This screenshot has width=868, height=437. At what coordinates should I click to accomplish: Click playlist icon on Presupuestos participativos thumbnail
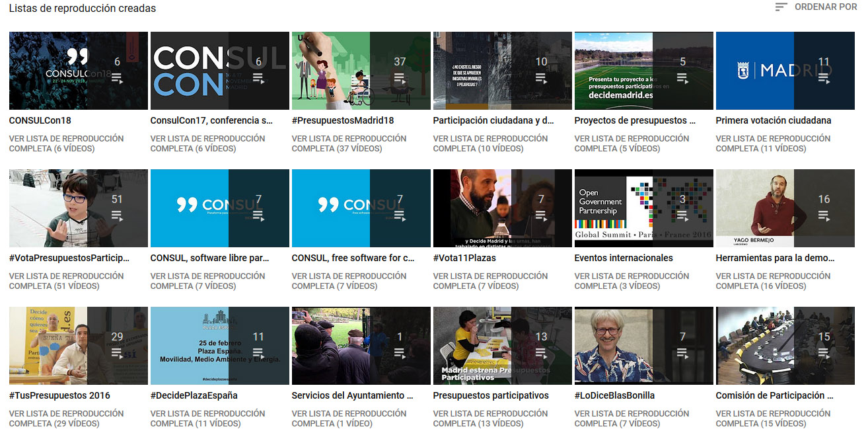pyautogui.click(x=541, y=353)
